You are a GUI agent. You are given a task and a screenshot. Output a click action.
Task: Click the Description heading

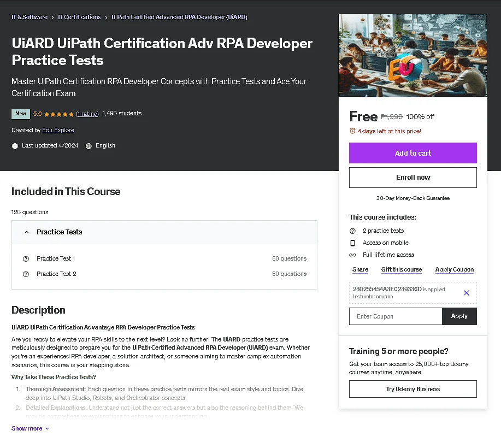point(38,310)
